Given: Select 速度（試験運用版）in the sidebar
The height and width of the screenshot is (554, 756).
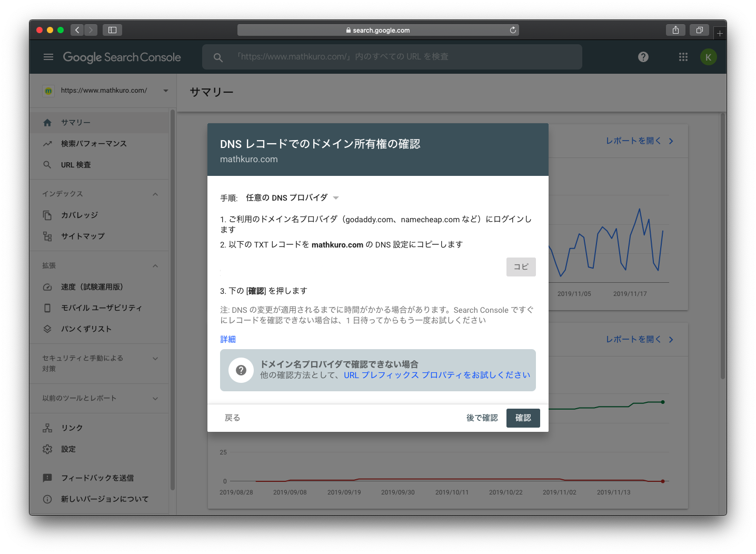Looking at the screenshot, I should 100,287.
